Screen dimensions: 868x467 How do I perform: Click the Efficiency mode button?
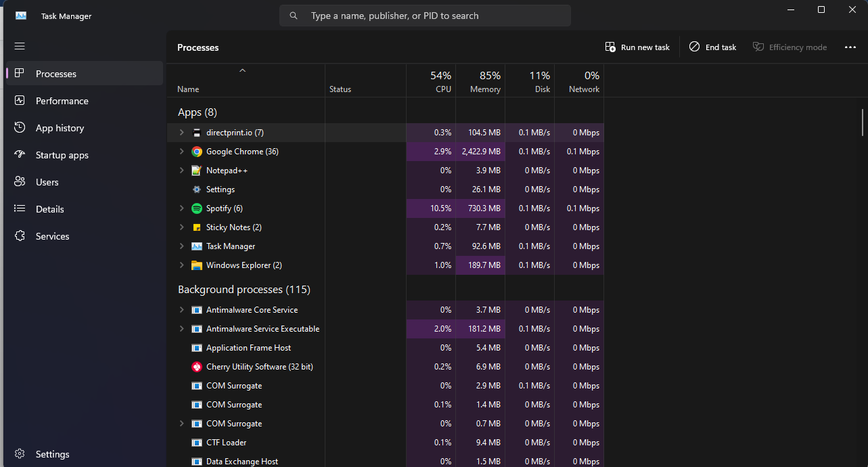[790, 47]
